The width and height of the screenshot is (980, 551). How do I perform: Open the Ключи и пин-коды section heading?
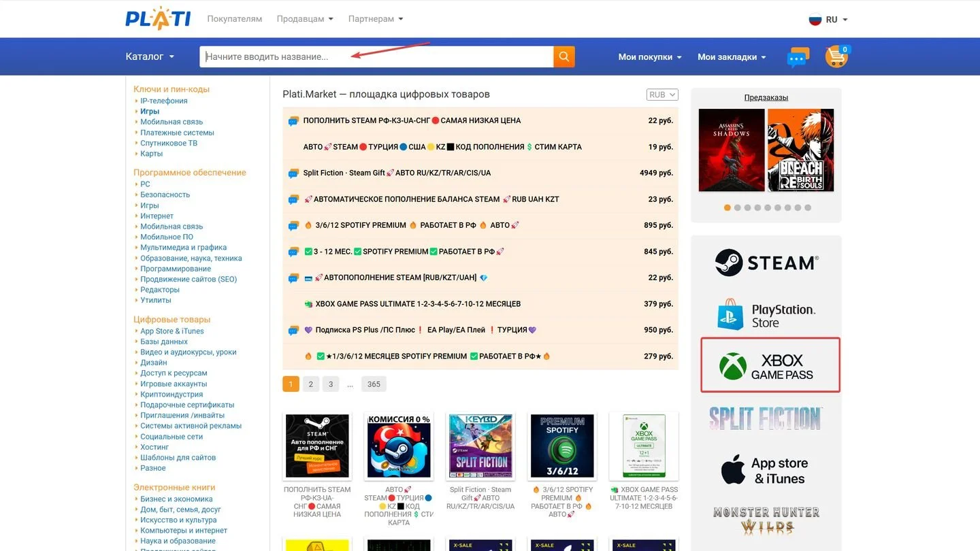pos(171,89)
